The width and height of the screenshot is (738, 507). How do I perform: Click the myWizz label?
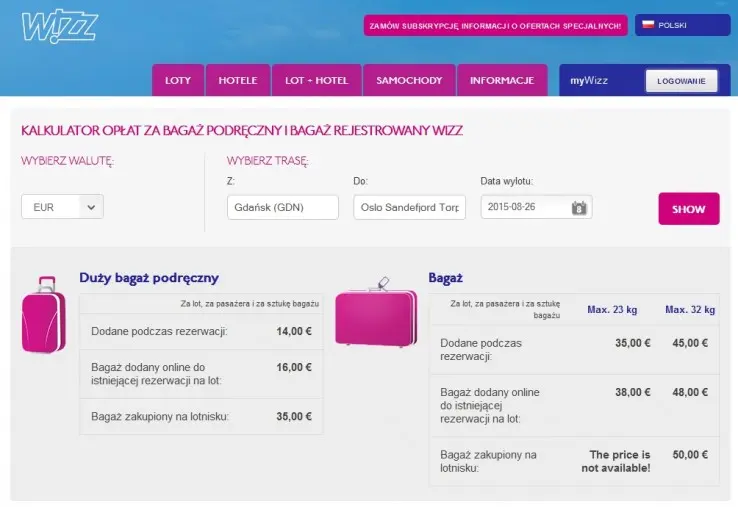pyautogui.click(x=589, y=80)
